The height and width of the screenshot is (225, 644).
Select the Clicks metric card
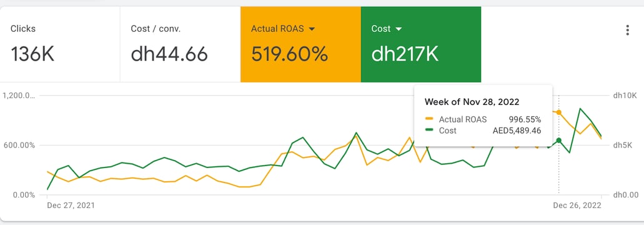coord(60,44)
